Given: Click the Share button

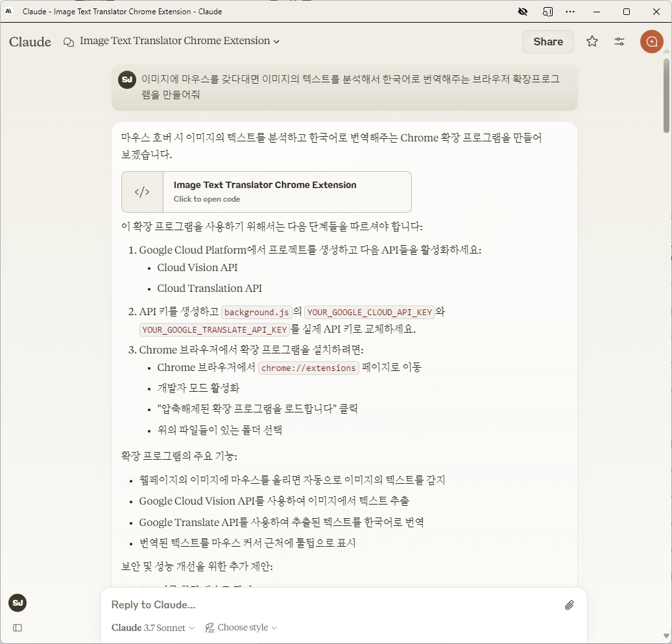Looking at the screenshot, I should tap(547, 42).
